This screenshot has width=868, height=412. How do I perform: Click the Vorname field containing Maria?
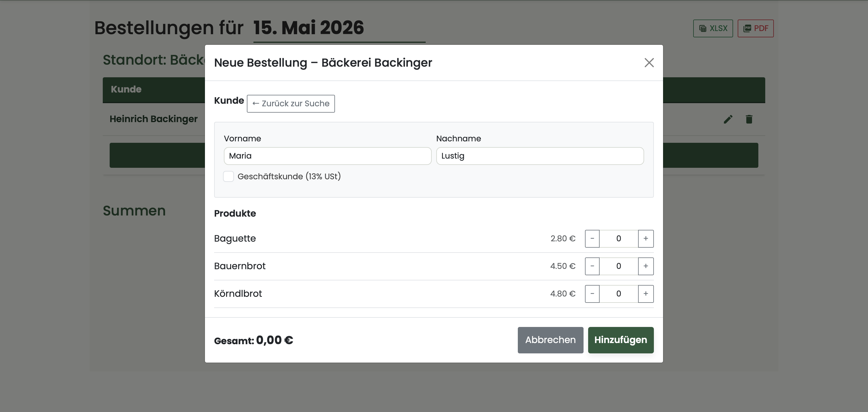(x=328, y=156)
